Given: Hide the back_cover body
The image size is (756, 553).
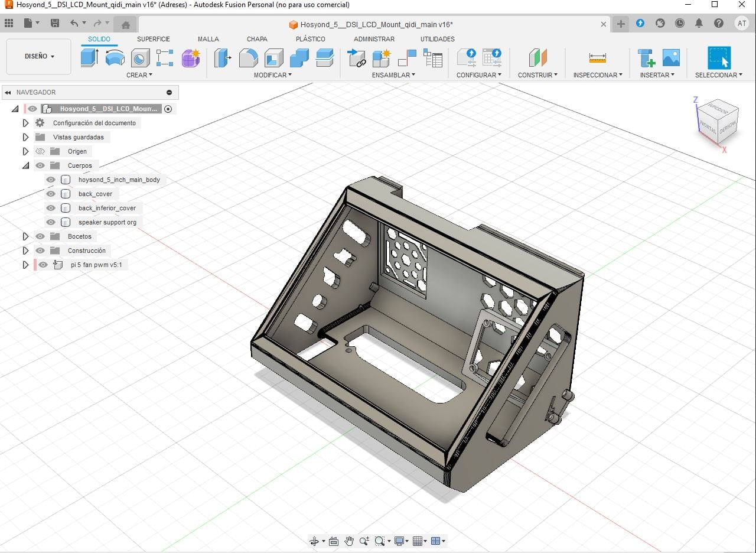Looking at the screenshot, I should (51, 194).
